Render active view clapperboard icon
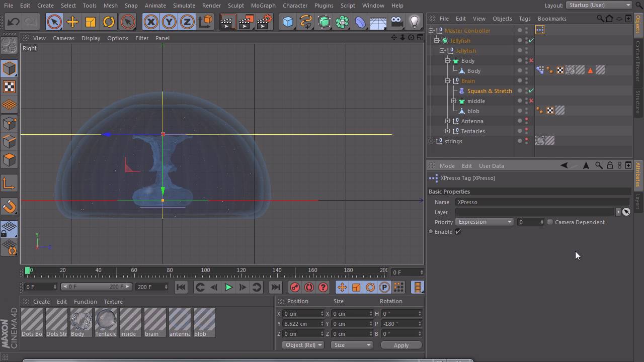 pos(227,22)
